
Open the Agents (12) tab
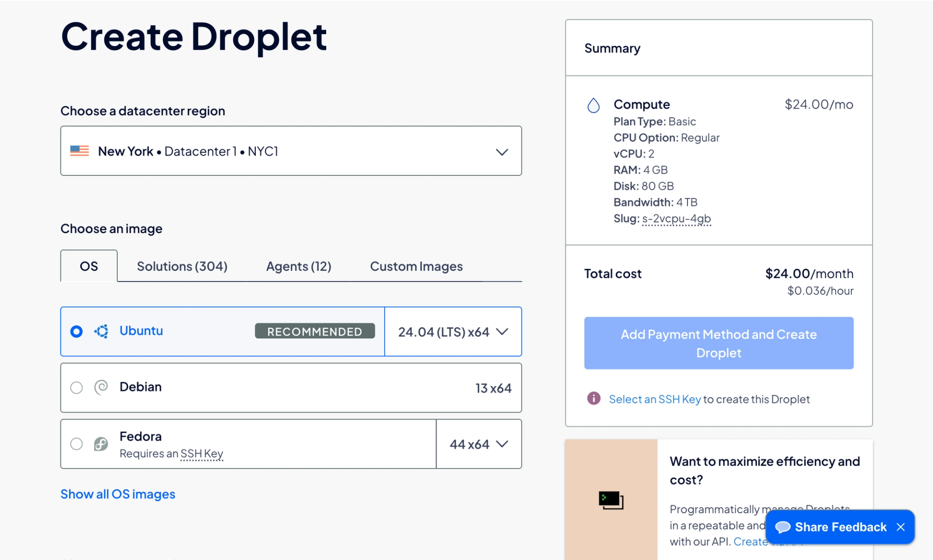(x=299, y=266)
